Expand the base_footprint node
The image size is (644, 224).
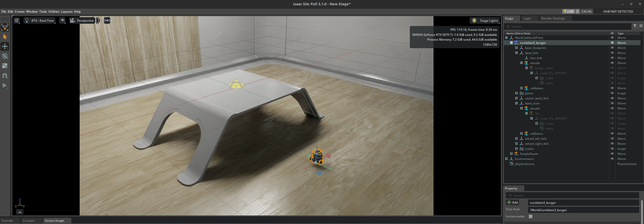pyautogui.click(x=516, y=48)
